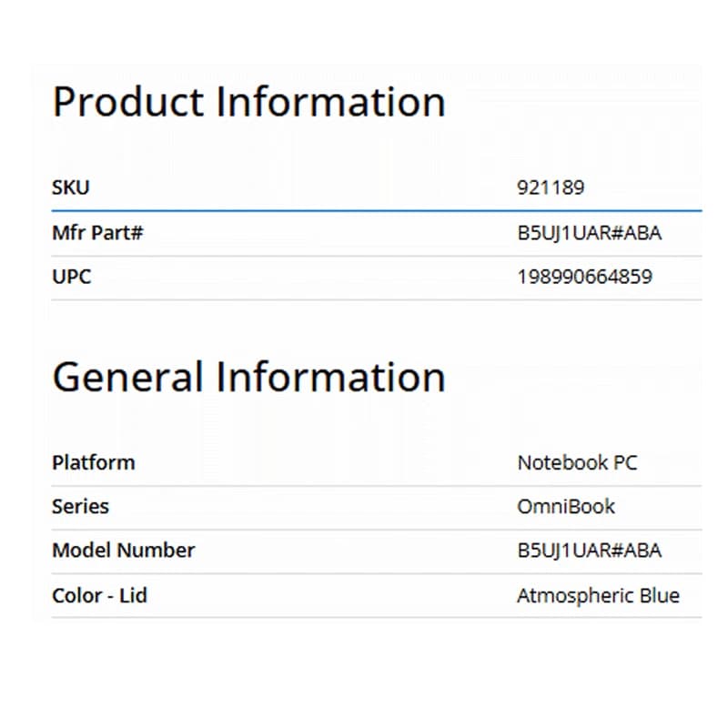Select the Atmospheric Blue value

[x=599, y=596]
